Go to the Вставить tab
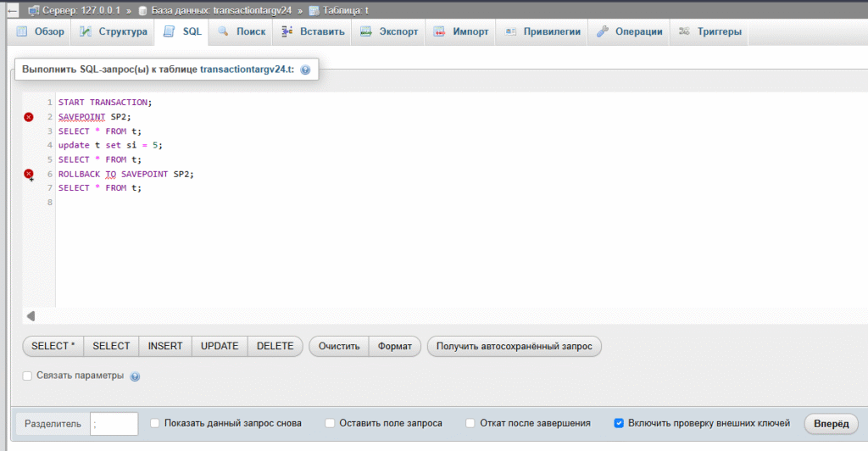 [312, 31]
